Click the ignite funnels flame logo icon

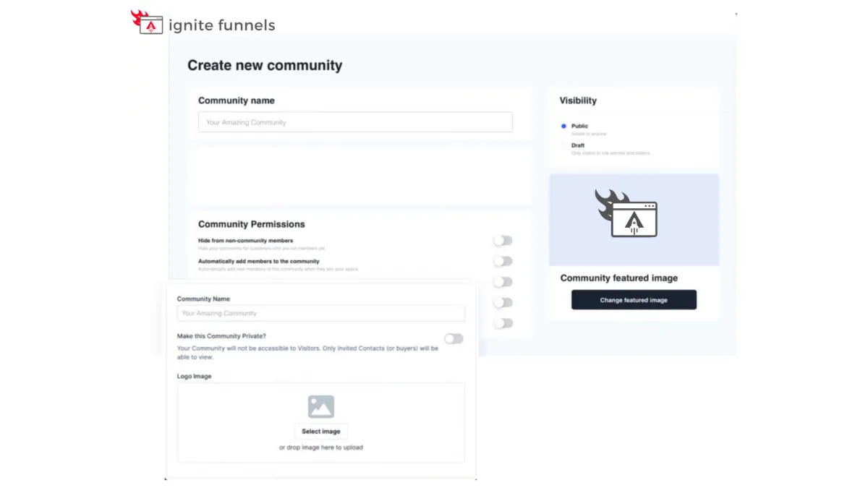(x=147, y=22)
